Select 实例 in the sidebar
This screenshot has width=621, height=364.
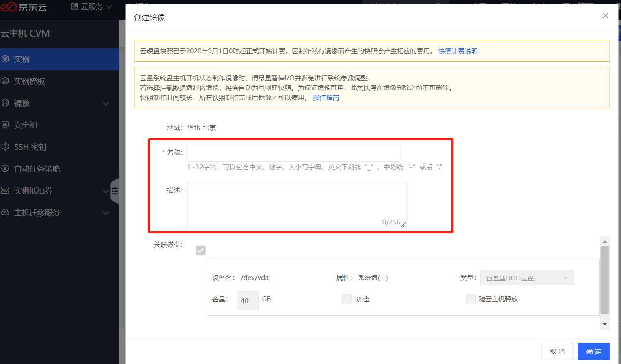click(59, 59)
